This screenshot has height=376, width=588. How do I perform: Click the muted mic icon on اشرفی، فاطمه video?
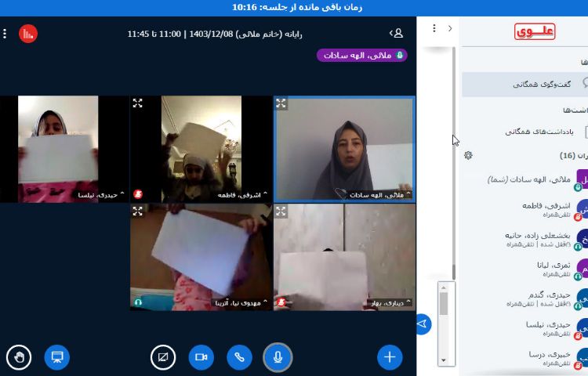138,194
